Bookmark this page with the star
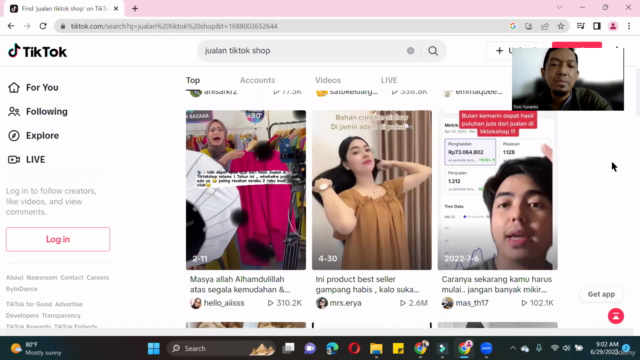The image size is (640, 360). point(561,26)
